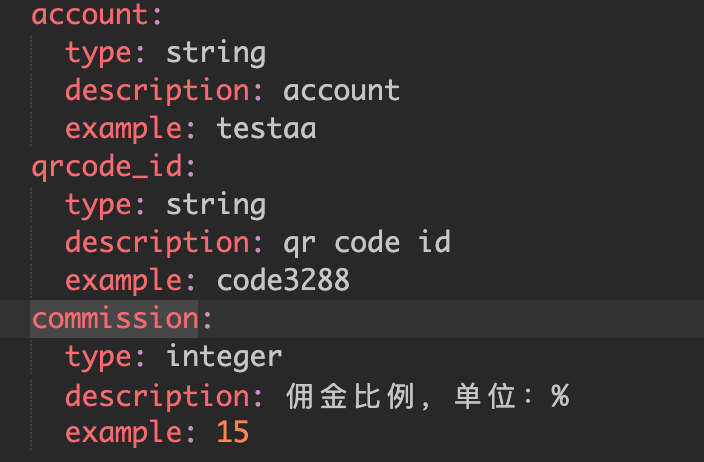
Task: Click the 'description: account' value text
Action: click(x=341, y=91)
